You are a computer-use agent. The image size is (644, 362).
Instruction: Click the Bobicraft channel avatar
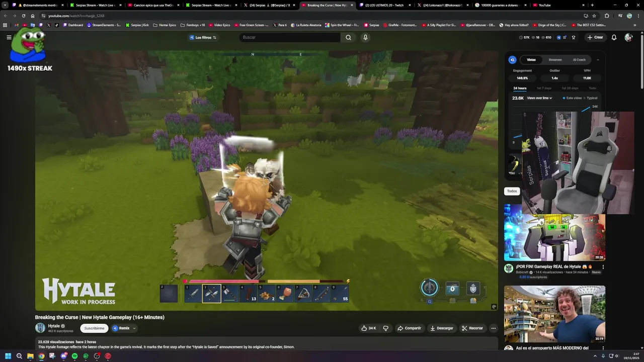[x=509, y=268]
